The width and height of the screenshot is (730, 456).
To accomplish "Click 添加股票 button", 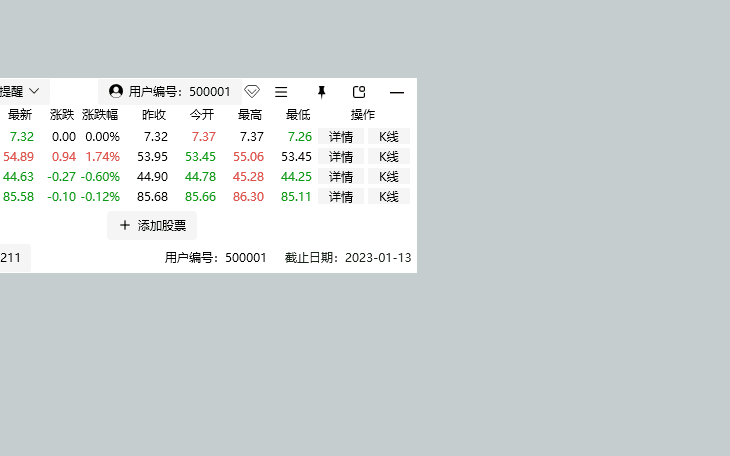I will coord(152,225).
